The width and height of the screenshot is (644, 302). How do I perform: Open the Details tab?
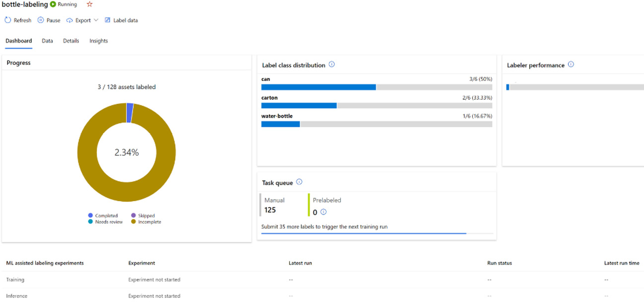pos(71,41)
